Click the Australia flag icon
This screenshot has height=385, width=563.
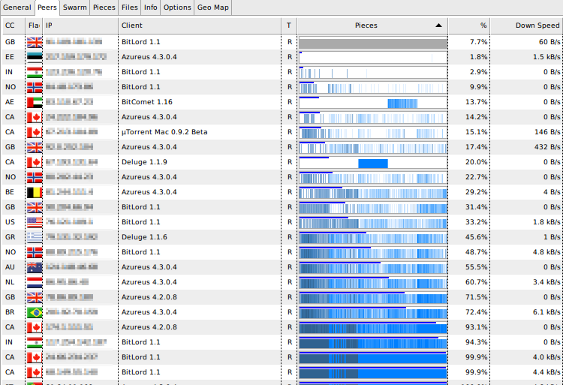point(34,268)
